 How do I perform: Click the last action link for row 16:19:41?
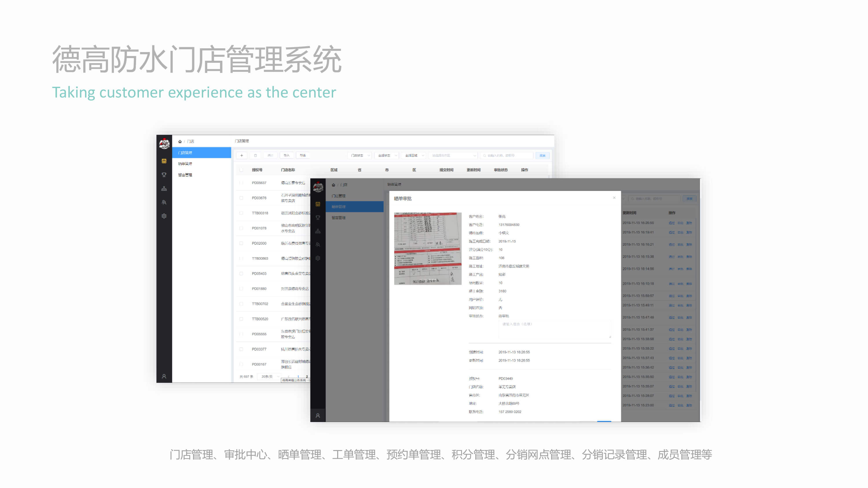pyautogui.click(x=689, y=232)
